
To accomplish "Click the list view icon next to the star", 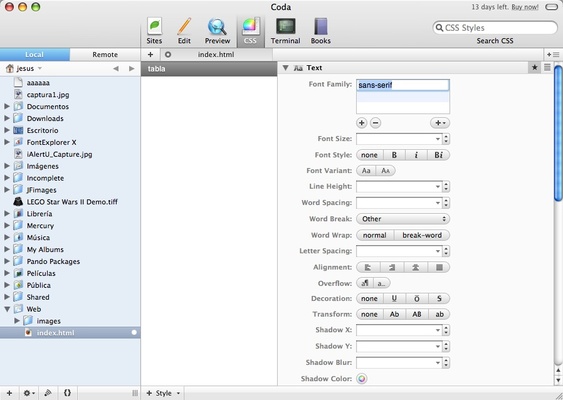I will [547, 68].
